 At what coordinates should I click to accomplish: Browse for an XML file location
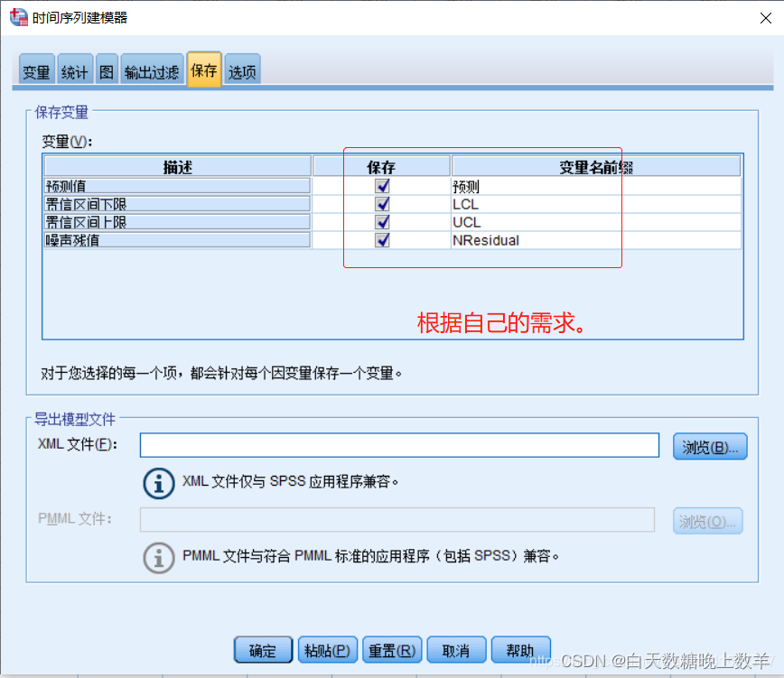(709, 446)
